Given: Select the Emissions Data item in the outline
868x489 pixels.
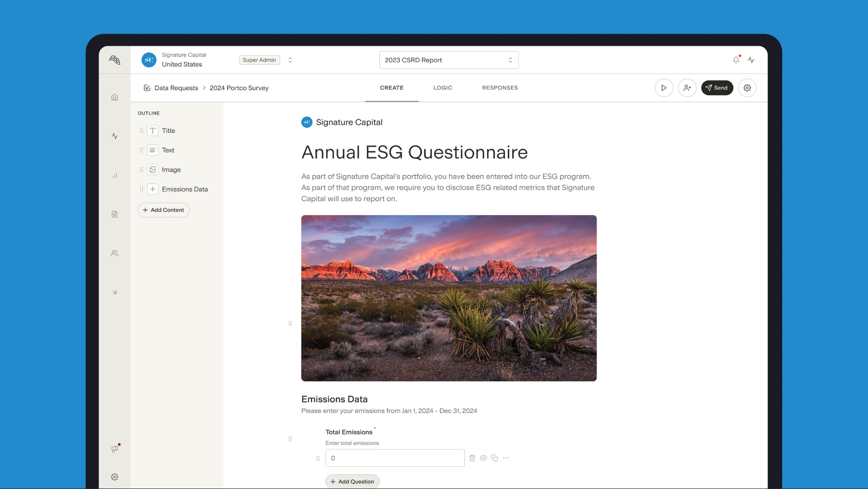Looking at the screenshot, I should point(185,189).
